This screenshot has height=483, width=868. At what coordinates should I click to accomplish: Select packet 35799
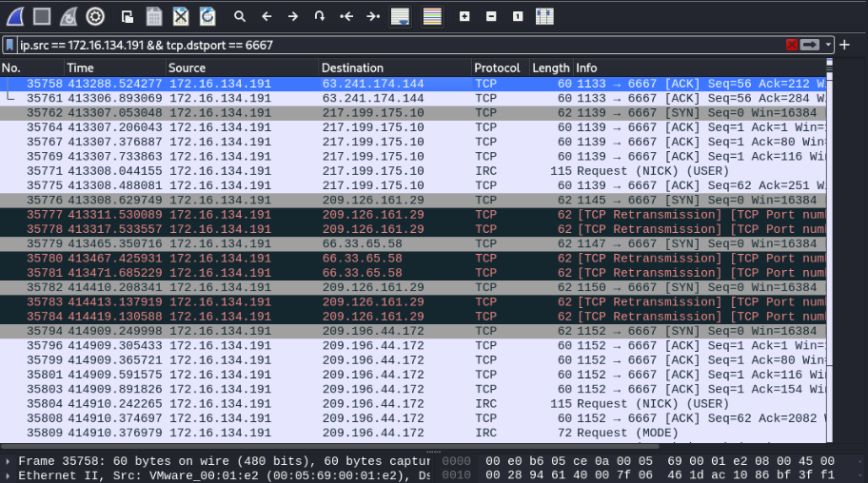(x=413, y=360)
